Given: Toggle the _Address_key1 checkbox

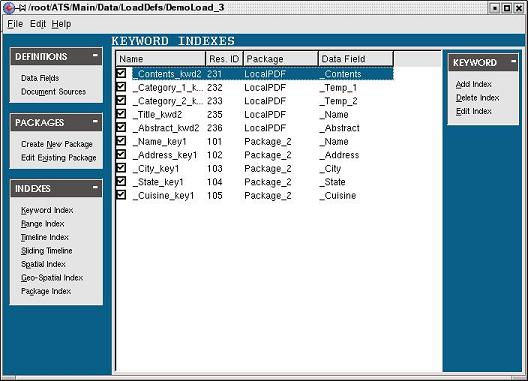Looking at the screenshot, I should (x=121, y=154).
